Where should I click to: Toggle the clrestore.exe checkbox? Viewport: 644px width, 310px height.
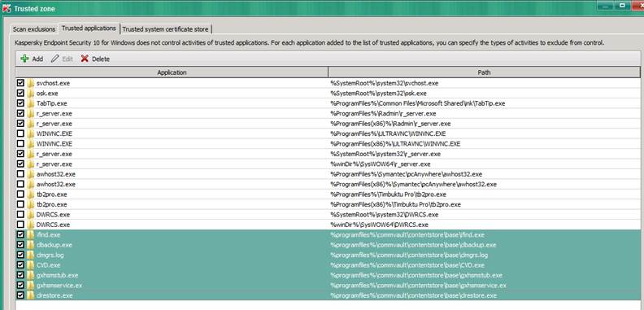pos(20,295)
